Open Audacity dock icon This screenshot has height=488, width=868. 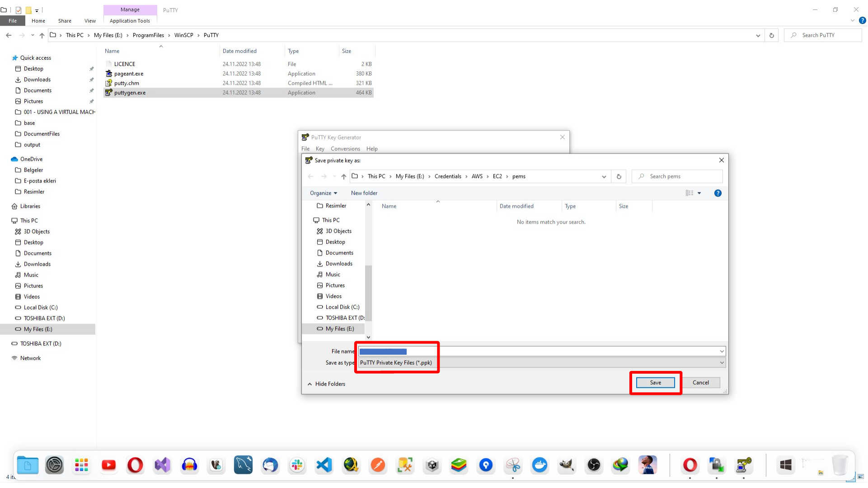pos(189,465)
